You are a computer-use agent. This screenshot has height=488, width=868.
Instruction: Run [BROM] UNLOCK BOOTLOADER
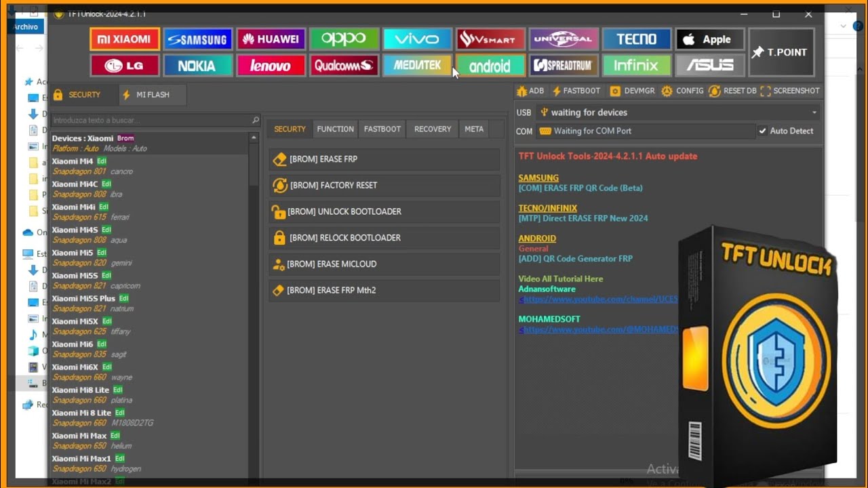coord(384,211)
